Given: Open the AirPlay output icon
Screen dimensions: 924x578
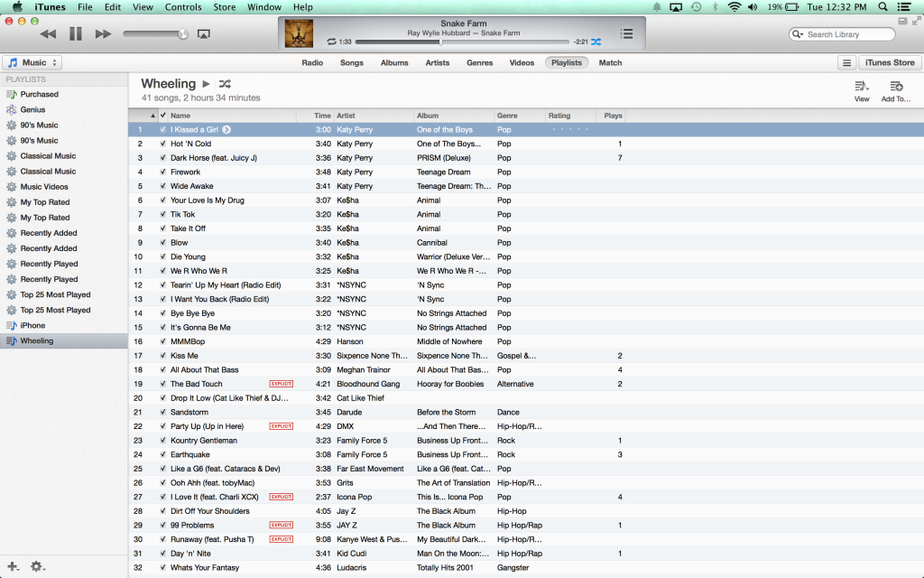Looking at the screenshot, I should tap(203, 34).
